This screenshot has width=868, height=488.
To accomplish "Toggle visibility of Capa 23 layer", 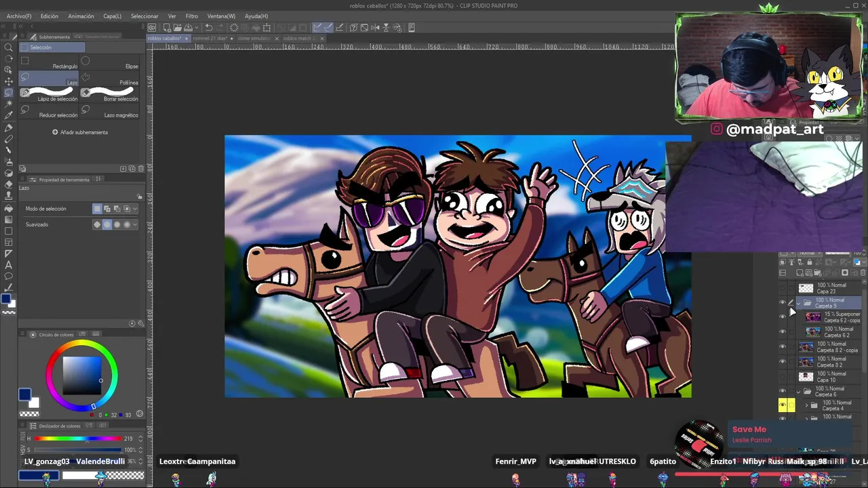I will (x=783, y=288).
